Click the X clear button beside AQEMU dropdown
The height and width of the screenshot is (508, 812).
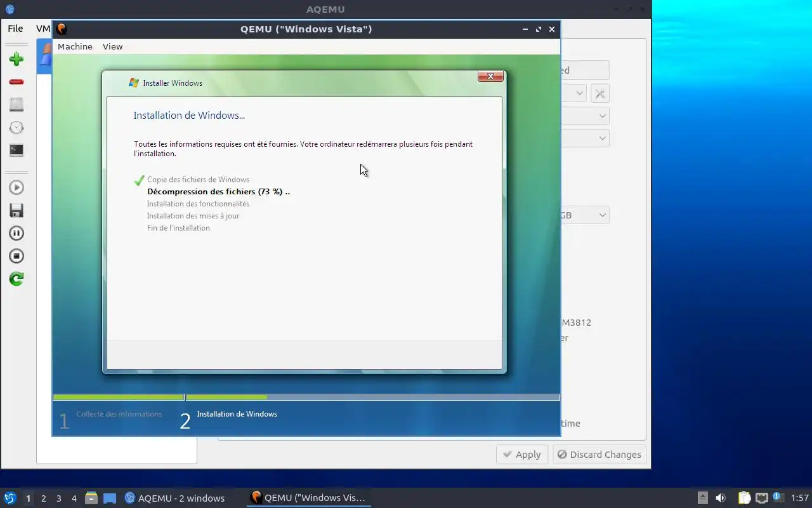[x=600, y=94]
